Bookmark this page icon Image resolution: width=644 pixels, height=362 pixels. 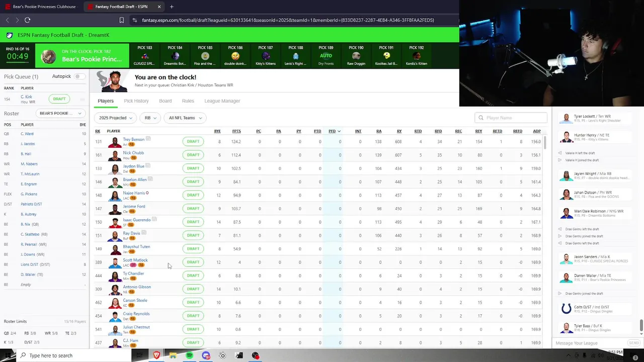click(x=121, y=20)
